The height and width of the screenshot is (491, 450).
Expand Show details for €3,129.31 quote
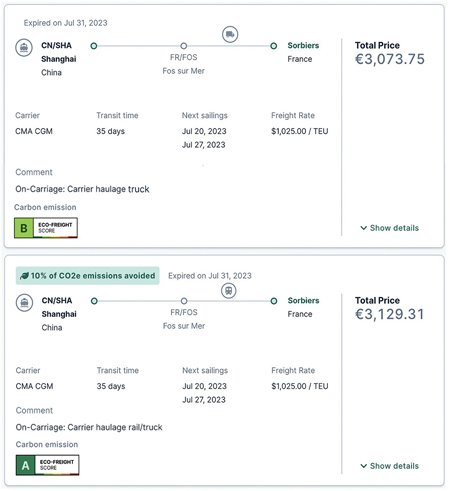[x=389, y=466]
